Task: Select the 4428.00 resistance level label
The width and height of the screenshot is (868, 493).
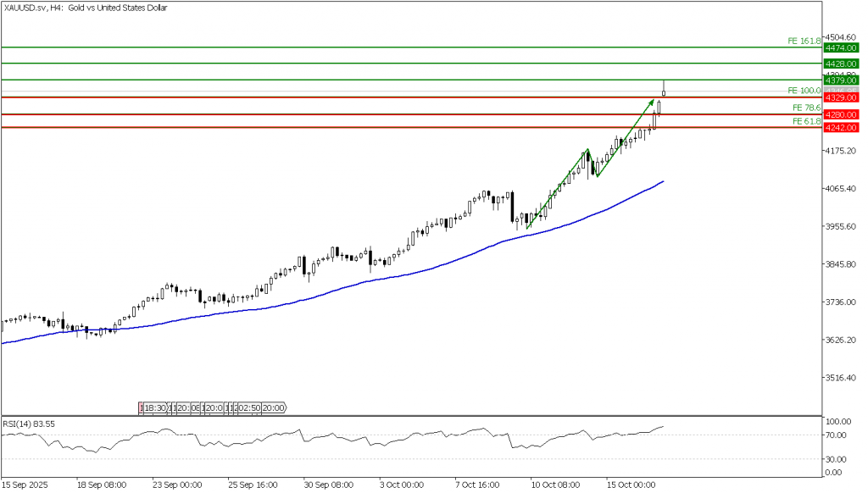Action: pyautogui.click(x=841, y=64)
